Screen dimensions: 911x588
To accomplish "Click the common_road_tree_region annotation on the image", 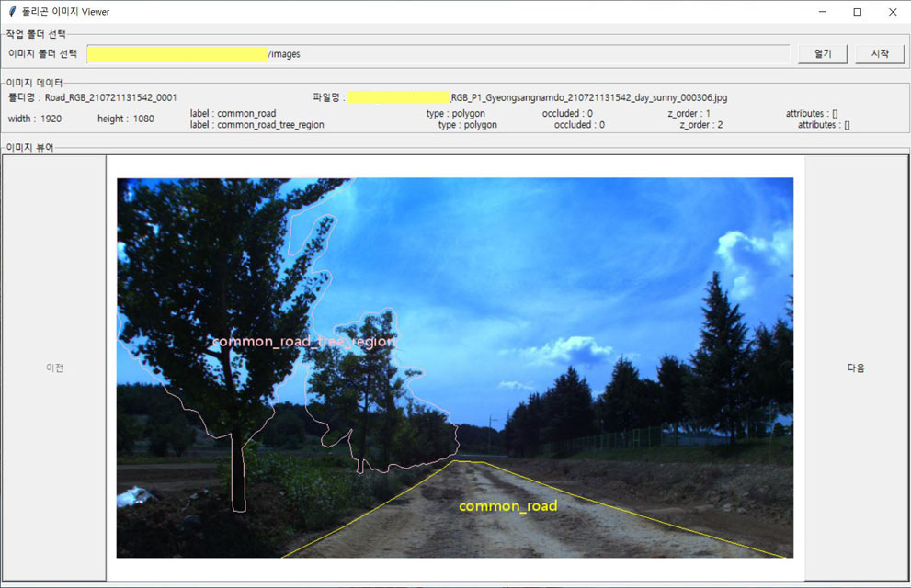I will pyautogui.click(x=306, y=340).
